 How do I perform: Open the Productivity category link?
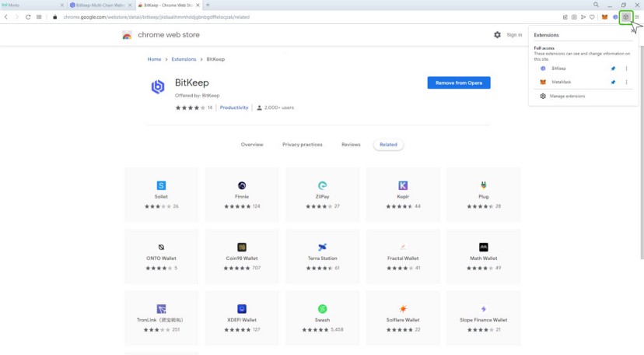coord(233,107)
